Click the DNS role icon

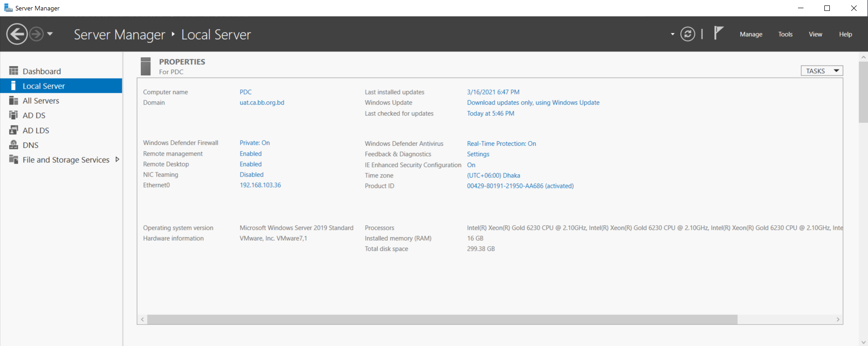pyautogui.click(x=14, y=145)
